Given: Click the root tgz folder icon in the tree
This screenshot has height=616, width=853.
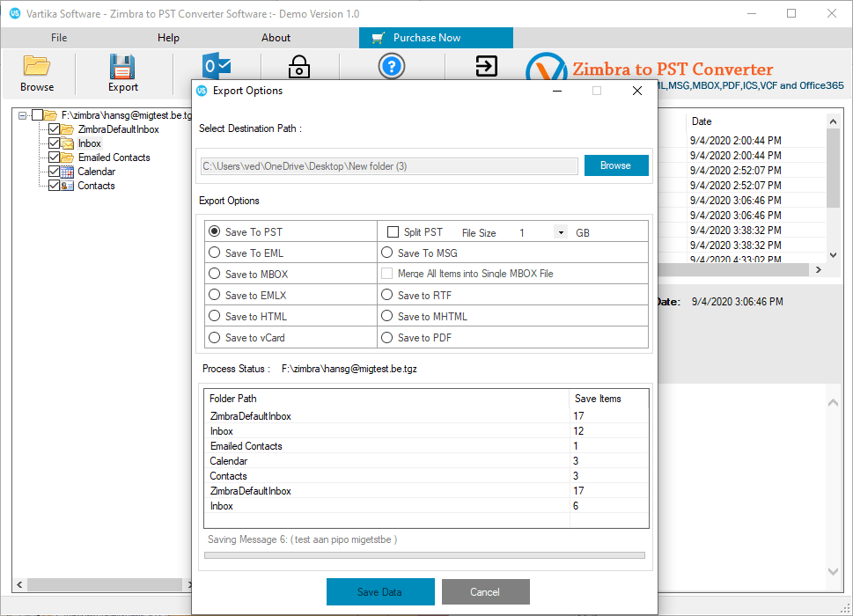Looking at the screenshot, I should [50, 115].
